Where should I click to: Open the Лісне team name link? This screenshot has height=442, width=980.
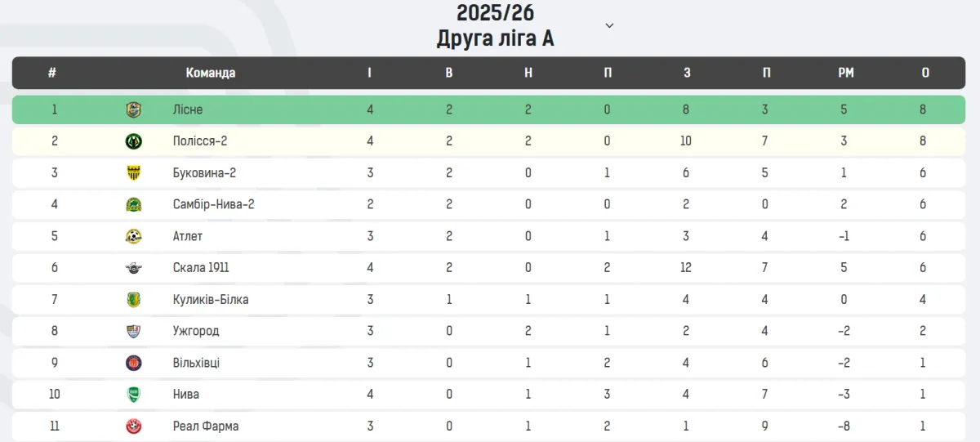coord(188,109)
